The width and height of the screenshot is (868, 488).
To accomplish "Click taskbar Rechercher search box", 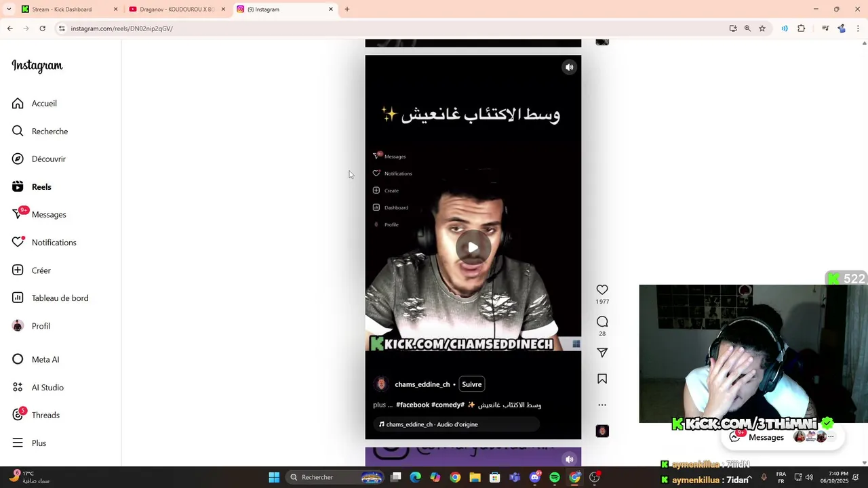I will (336, 477).
